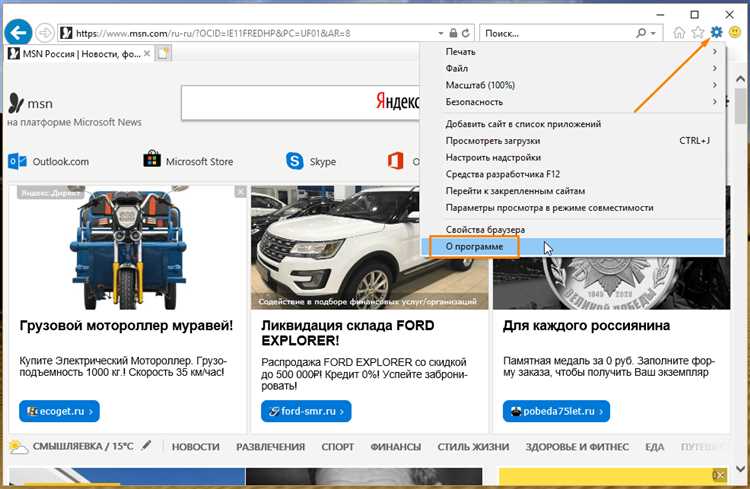
Task: Click the Favorites star icon
Action: [698, 33]
